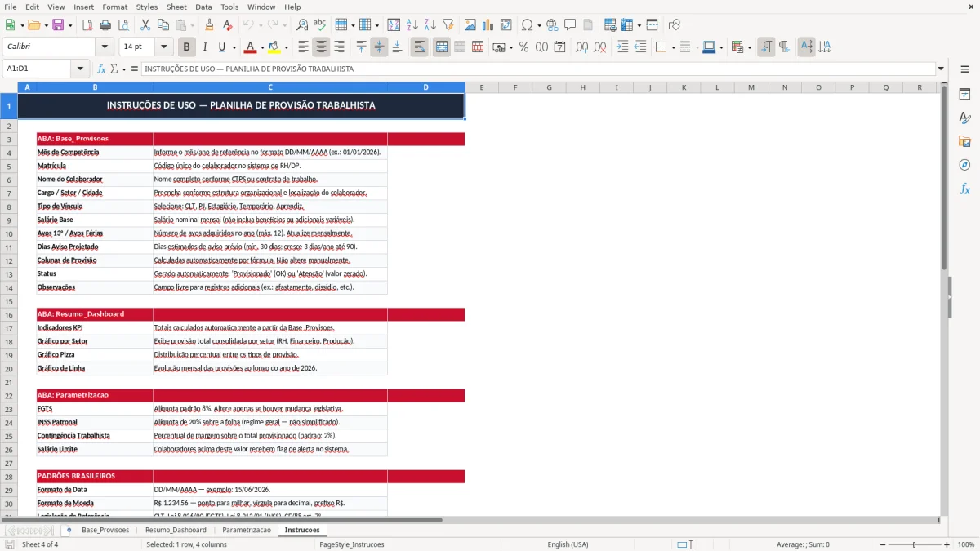Open the Special Character dropdown arrow

[x=539, y=25]
